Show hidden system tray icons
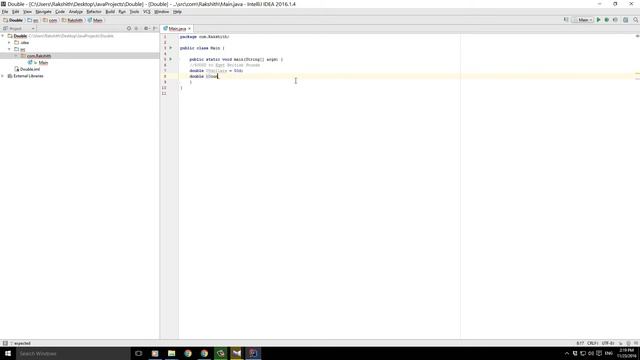 click(567, 353)
